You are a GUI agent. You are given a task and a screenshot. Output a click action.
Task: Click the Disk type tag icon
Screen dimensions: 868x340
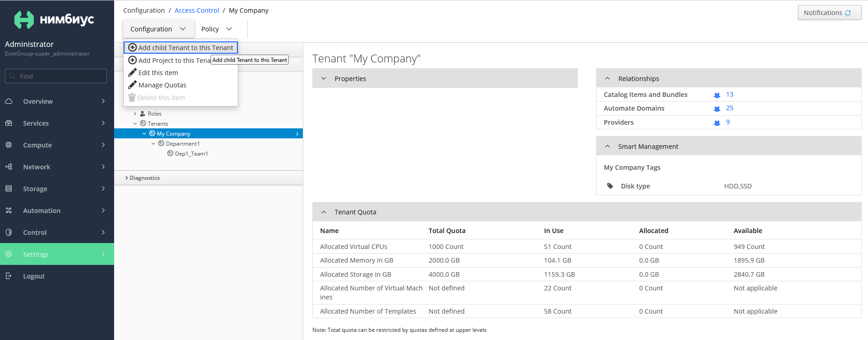coord(610,186)
